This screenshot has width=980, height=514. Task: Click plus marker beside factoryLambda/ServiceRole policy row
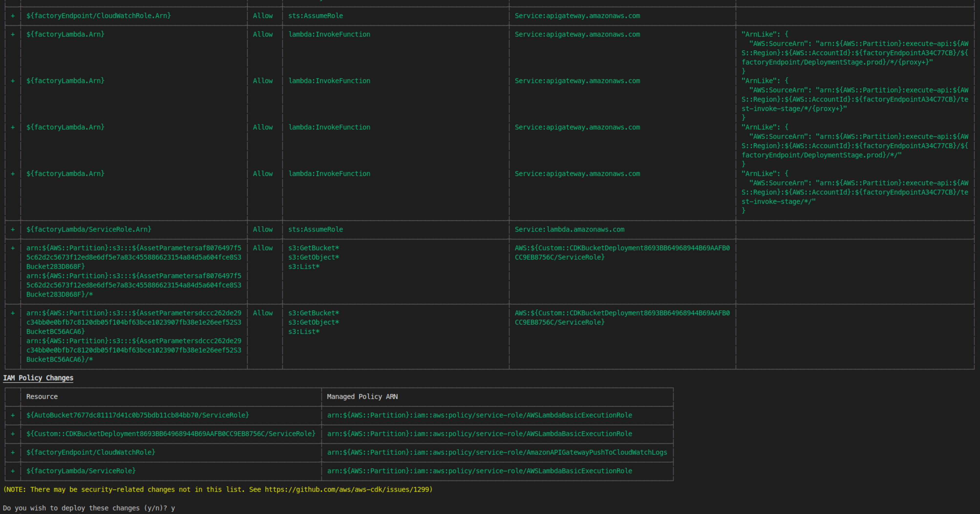point(13,471)
